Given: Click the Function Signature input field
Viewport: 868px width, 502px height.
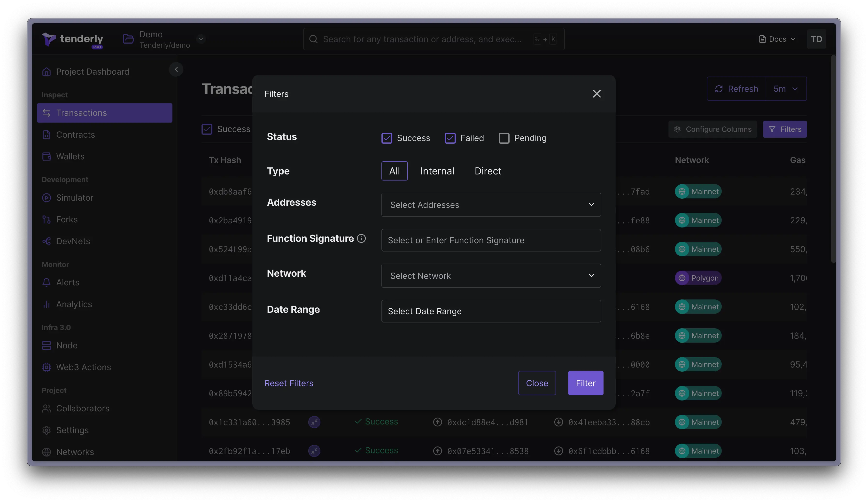Looking at the screenshot, I should point(491,240).
